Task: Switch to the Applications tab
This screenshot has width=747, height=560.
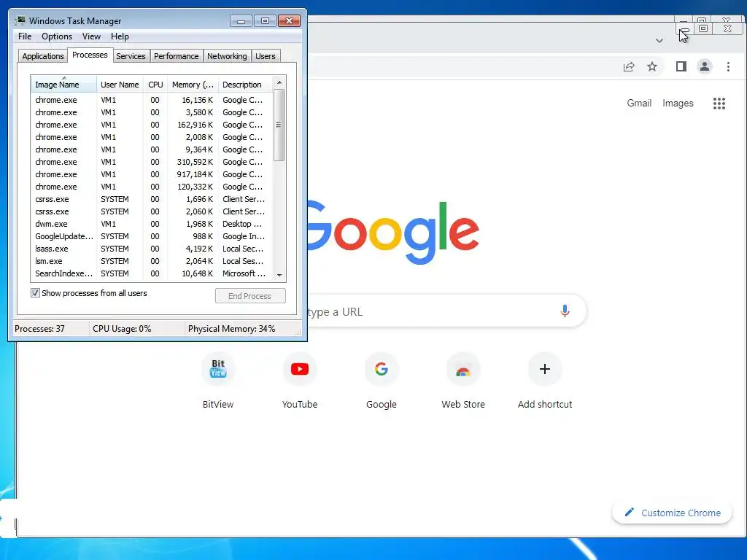Action: pos(43,56)
